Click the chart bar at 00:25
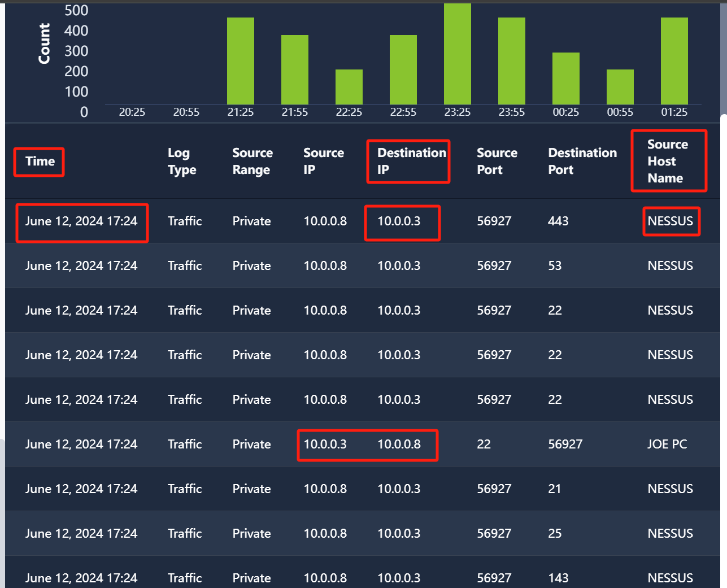 pyautogui.click(x=566, y=79)
